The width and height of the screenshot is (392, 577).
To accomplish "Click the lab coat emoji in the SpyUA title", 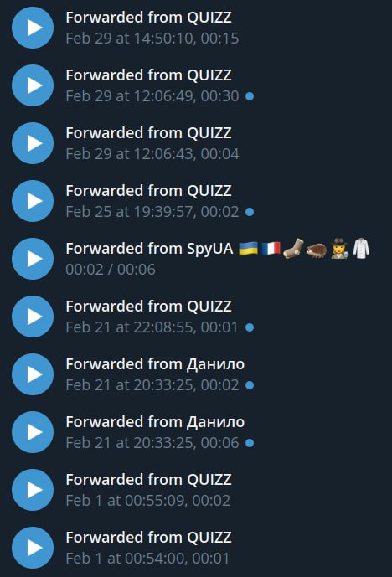I will pyautogui.click(x=361, y=248).
